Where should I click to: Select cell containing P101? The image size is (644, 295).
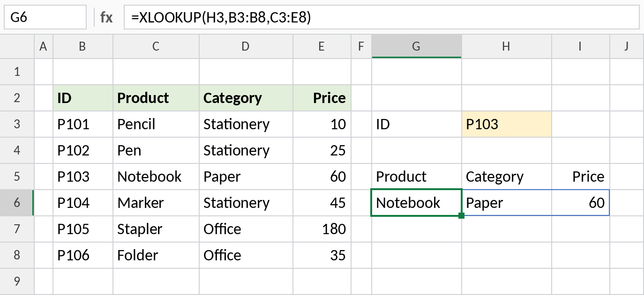[83, 124]
